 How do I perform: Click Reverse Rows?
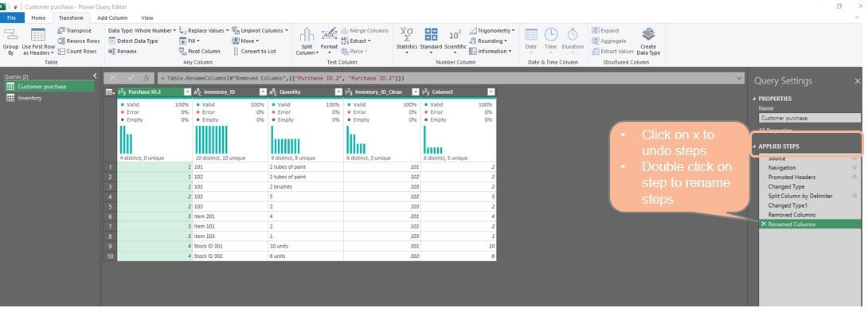(79, 41)
